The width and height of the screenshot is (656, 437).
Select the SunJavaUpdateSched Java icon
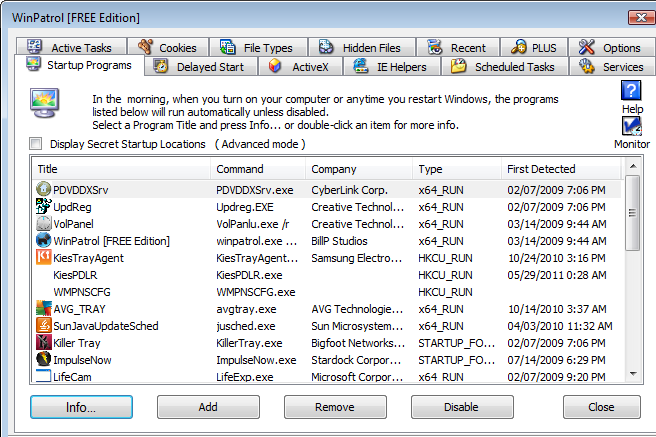[x=44, y=325]
